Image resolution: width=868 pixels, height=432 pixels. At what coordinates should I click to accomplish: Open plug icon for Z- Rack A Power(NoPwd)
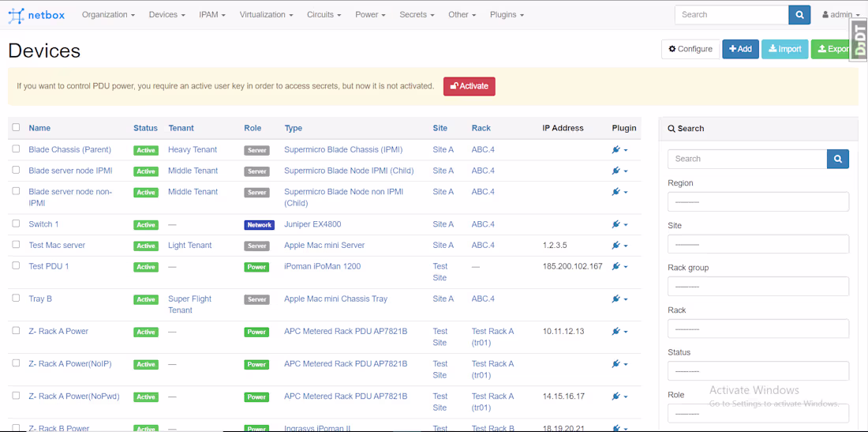pyautogui.click(x=619, y=397)
